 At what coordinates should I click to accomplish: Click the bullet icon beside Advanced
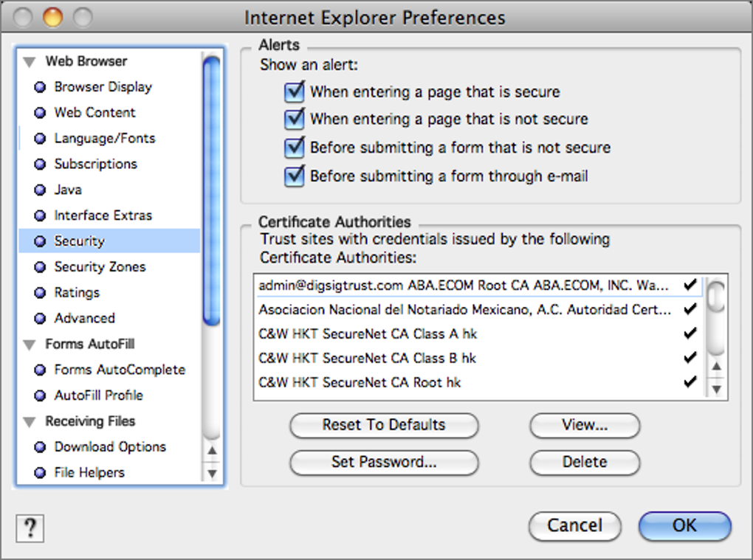coord(41,318)
